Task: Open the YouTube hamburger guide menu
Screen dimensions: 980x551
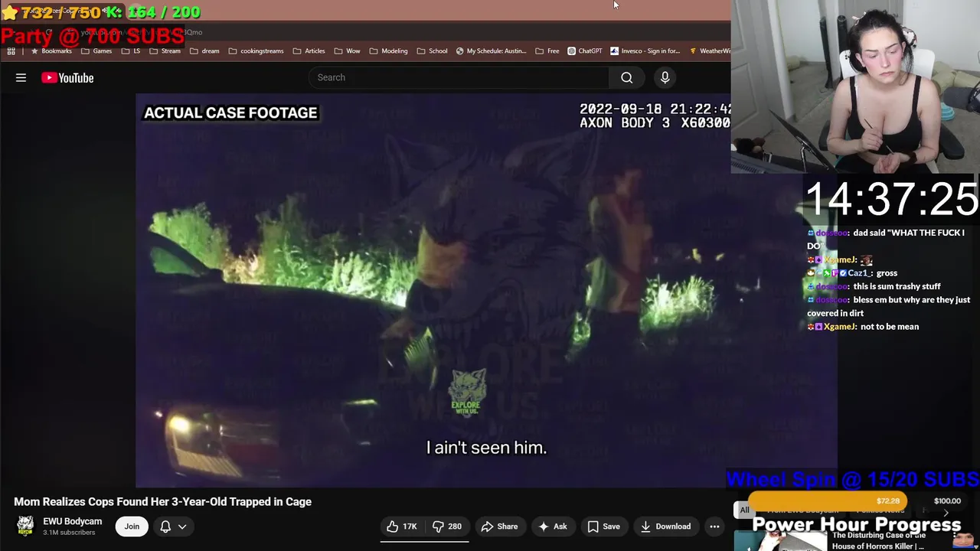Action: tap(21, 77)
